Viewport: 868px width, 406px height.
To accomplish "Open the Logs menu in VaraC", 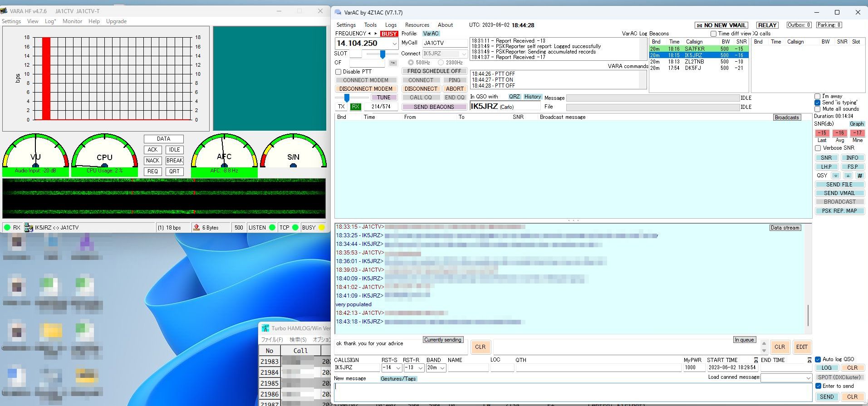I will click(391, 25).
